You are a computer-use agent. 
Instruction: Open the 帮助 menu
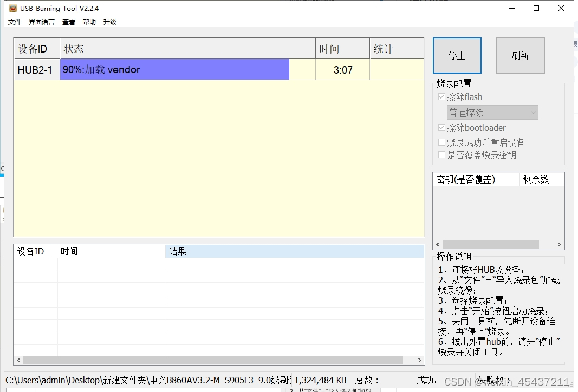[89, 22]
